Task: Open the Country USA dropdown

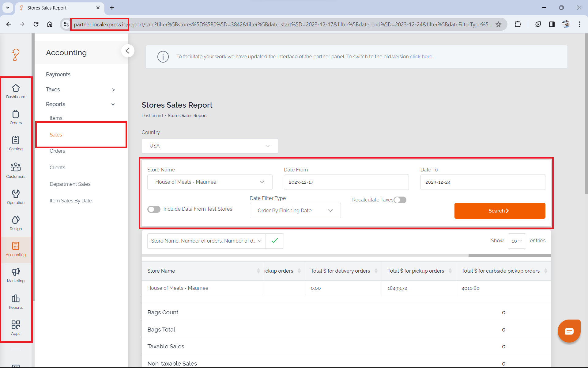Action: (210, 146)
